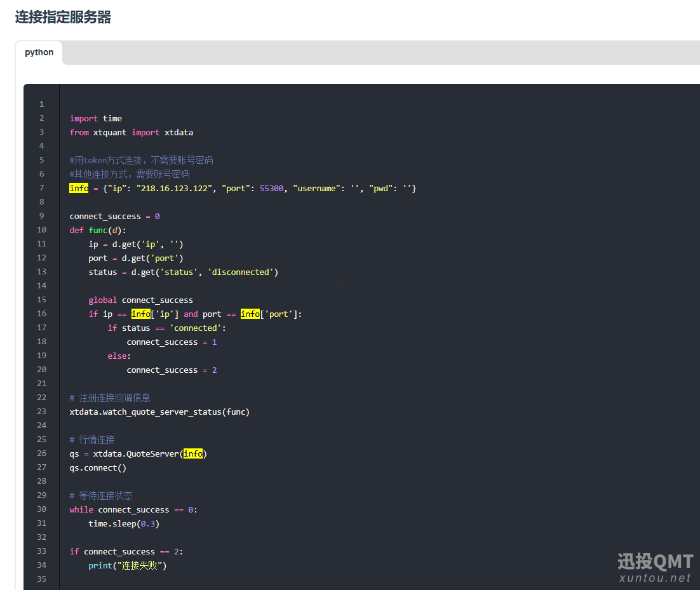
Task: Click line number 7 in gutter
Action: (41, 188)
